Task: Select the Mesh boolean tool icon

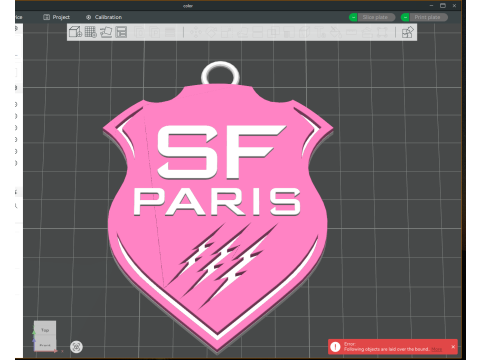Action: (273, 32)
